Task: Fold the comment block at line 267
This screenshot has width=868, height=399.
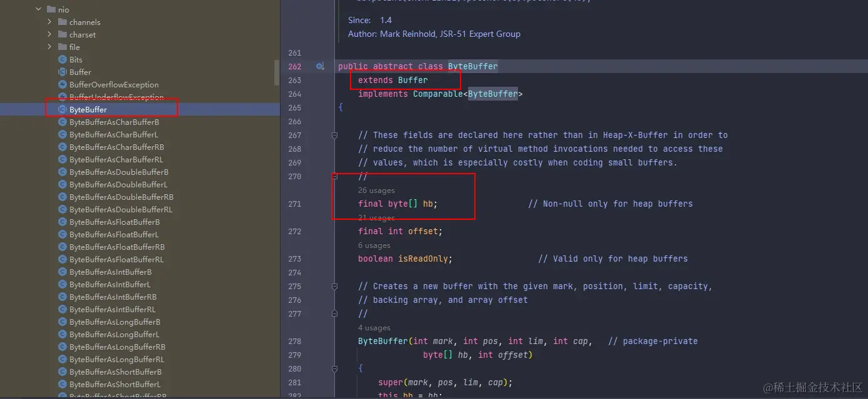Action: click(335, 135)
